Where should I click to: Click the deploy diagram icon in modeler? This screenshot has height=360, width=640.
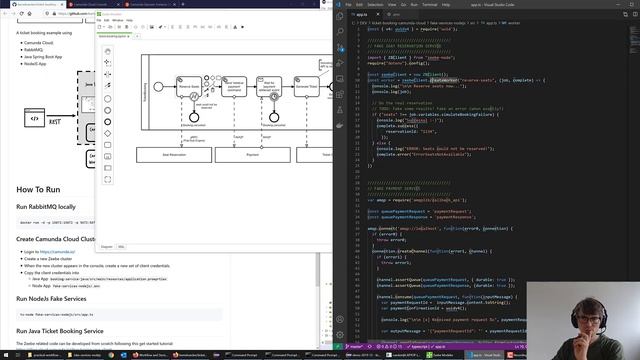(235, 27)
